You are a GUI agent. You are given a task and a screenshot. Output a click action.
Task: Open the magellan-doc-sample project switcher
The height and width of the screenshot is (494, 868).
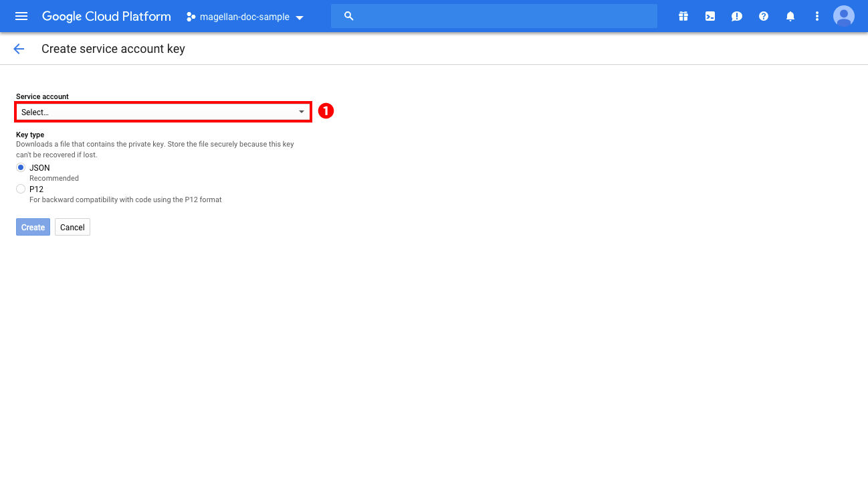click(x=244, y=16)
